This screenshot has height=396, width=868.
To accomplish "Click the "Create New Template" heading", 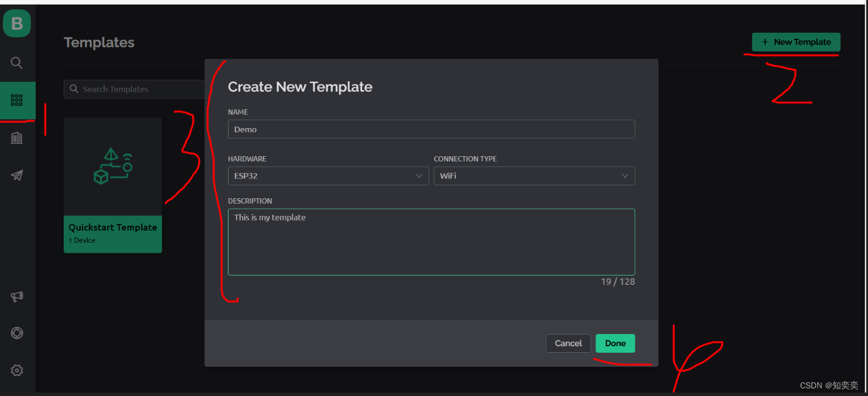I will pos(300,87).
